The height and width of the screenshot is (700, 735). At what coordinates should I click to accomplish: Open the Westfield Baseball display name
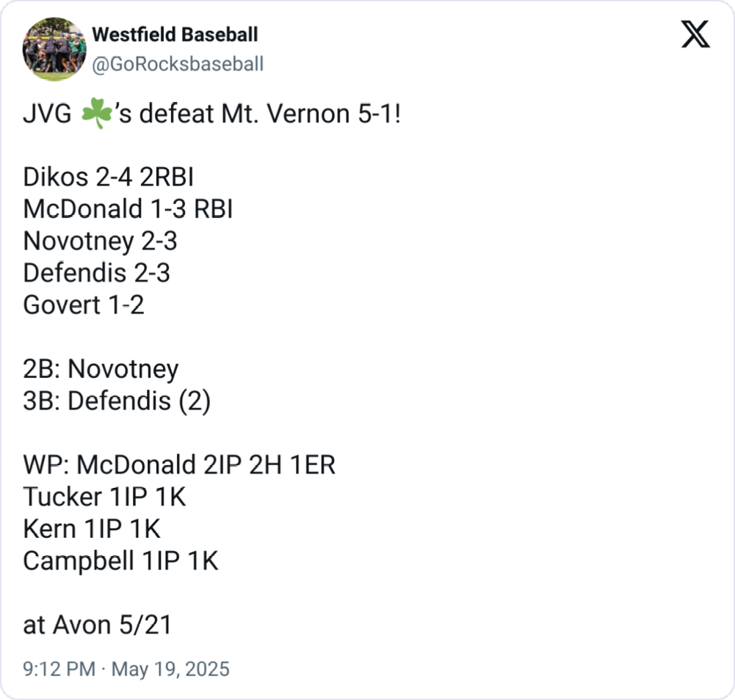tap(175, 34)
